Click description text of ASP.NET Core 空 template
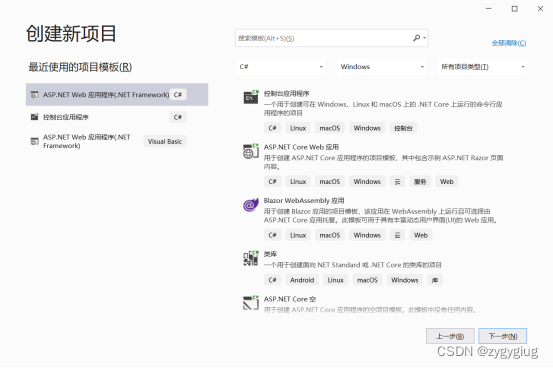Viewport: 553px width, 368px height. [x=370, y=310]
